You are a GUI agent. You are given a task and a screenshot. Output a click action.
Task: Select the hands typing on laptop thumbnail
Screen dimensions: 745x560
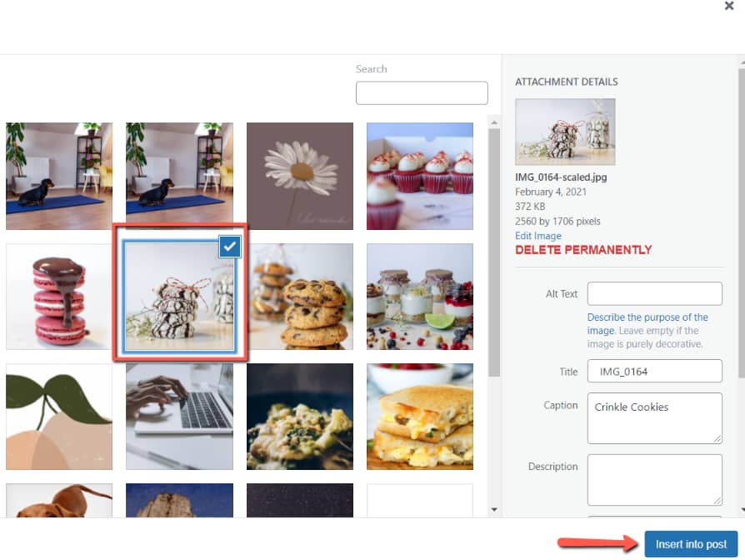click(x=180, y=417)
